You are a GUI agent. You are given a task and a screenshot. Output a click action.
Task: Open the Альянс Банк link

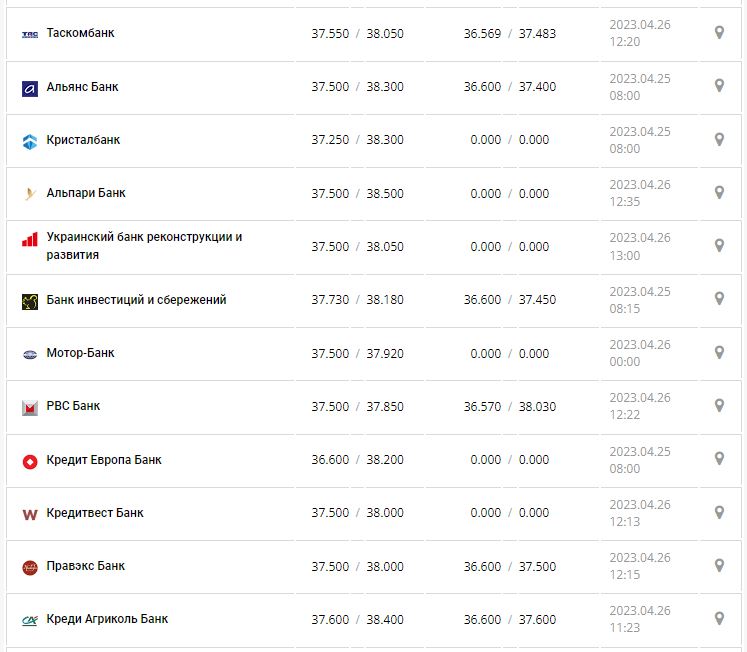pos(82,87)
